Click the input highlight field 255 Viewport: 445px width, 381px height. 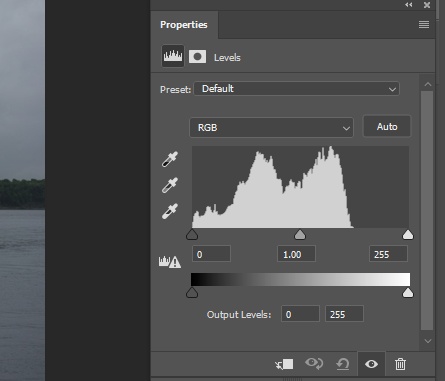[x=388, y=254]
